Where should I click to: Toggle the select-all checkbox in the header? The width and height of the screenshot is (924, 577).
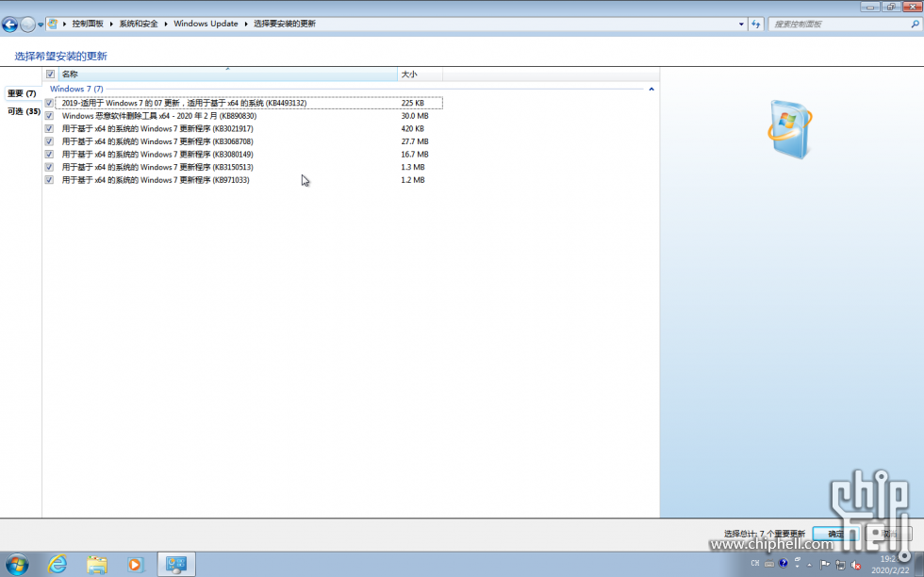[x=50, y=74]
